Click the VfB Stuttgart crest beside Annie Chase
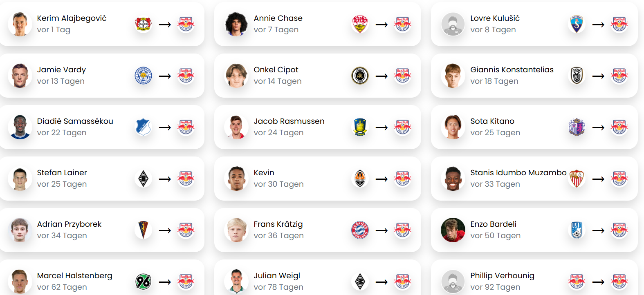The width and height of the screenshot is (644, 295). (x=360, y=25)
